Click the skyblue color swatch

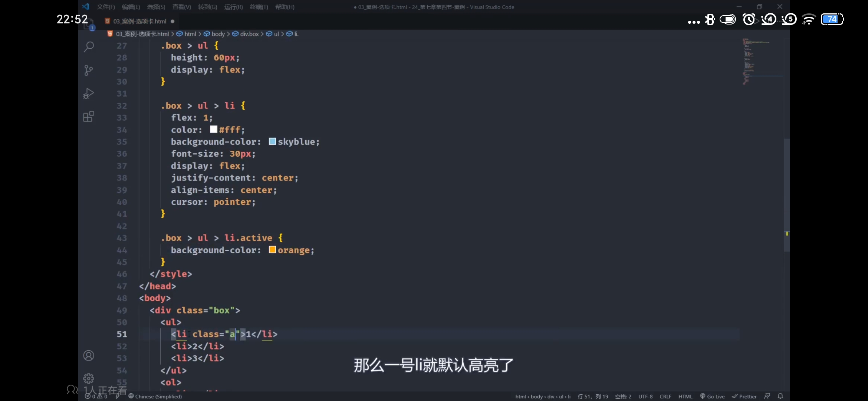pyautogui.click(x=272, y=141)
